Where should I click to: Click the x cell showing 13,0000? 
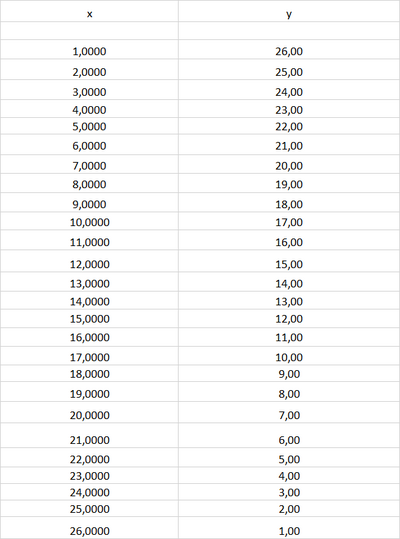(89, 282)
